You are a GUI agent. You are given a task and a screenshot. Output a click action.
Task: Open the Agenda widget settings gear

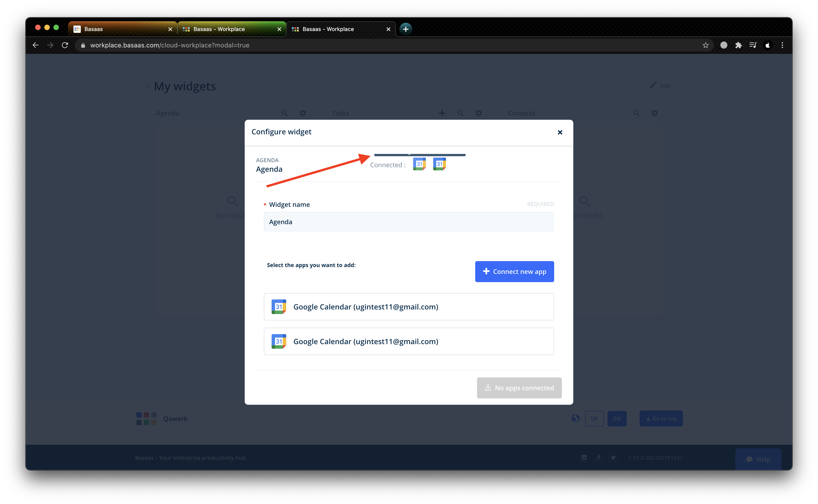coord(303,113)
